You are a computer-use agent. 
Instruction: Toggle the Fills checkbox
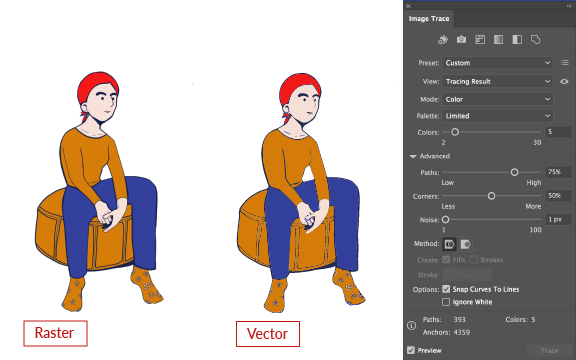[446, 260]
